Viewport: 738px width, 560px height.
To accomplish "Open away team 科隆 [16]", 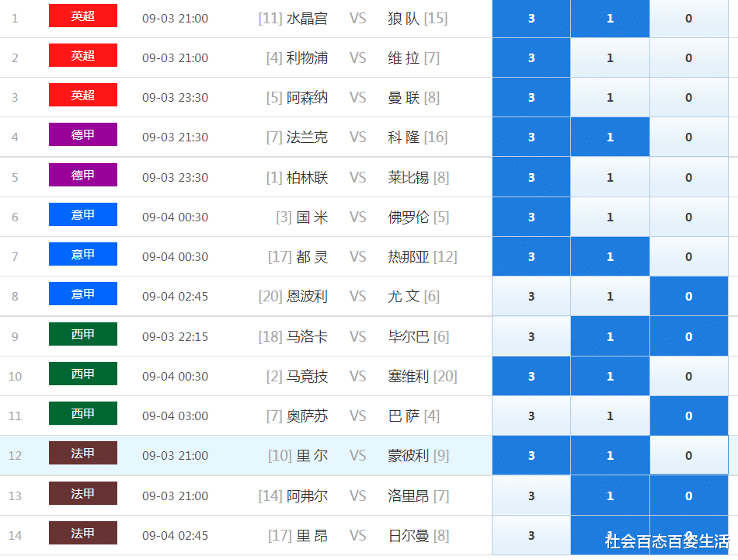I will coord(417,137).
